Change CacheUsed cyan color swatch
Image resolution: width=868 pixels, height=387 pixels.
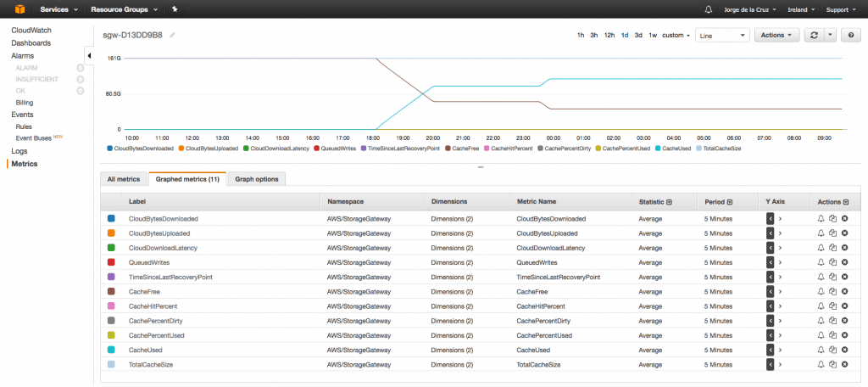click(x=111, y=350)
